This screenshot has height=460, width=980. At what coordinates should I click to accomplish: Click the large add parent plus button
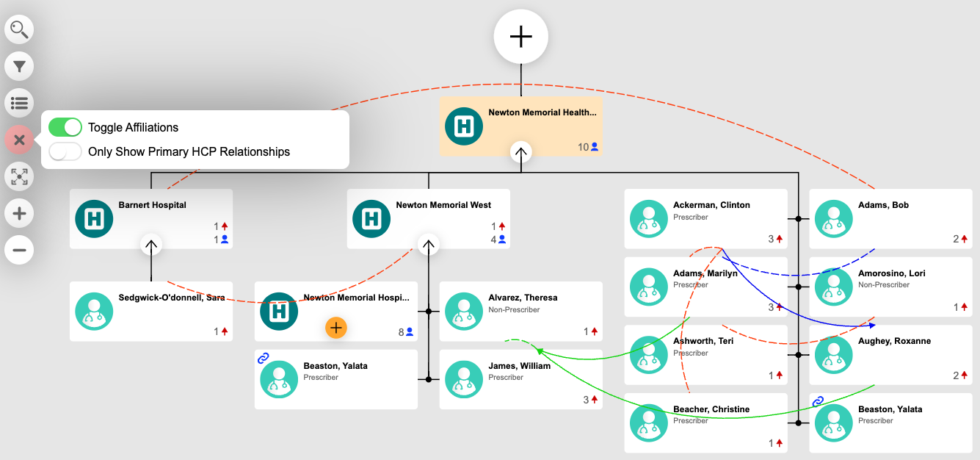(520, 36)
